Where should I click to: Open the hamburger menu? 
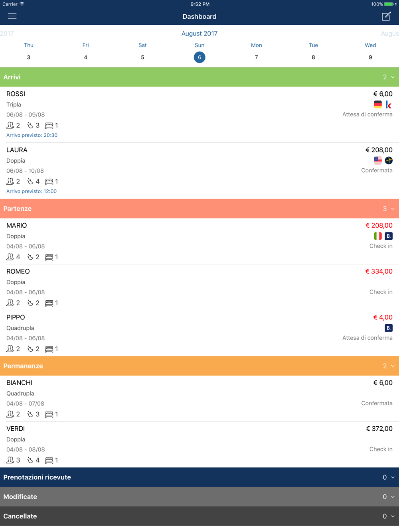[x=12, y=16]
